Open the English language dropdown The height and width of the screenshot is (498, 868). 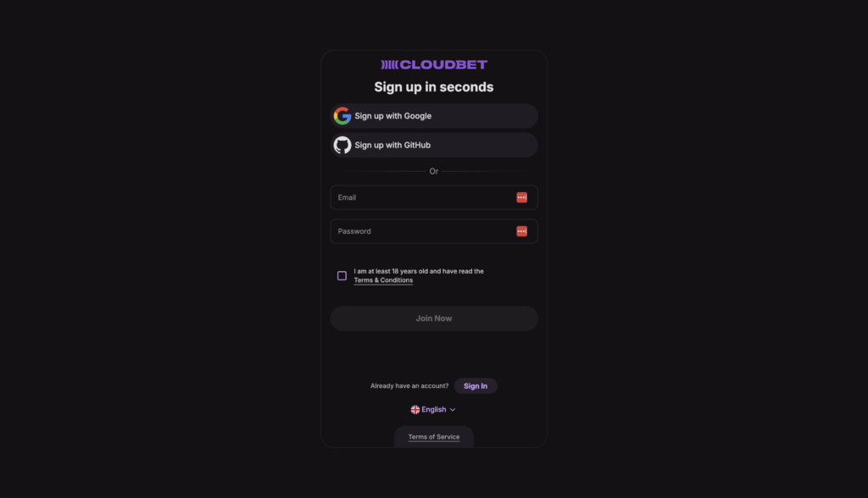433,409
